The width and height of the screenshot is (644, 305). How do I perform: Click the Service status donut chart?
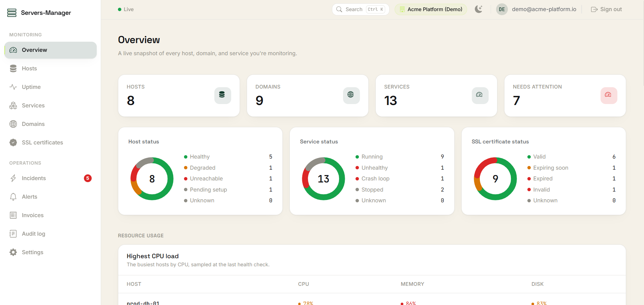coord(324,179)
